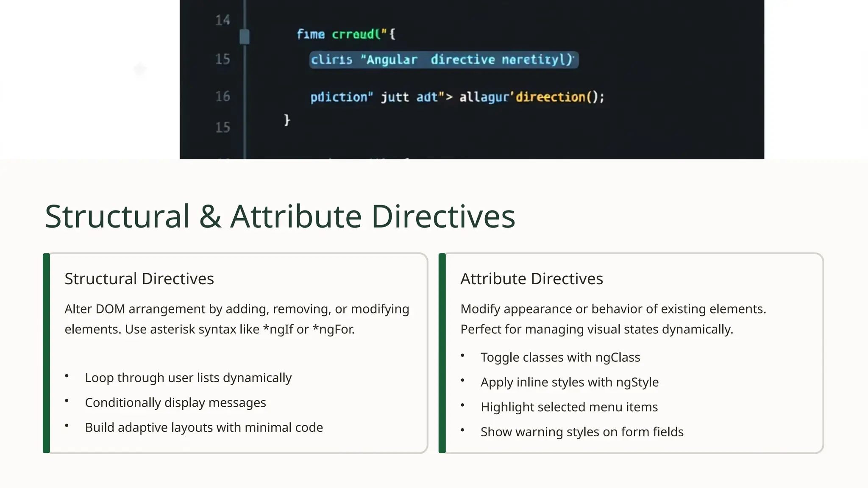Screen dimensions: 868x488
Task: Click the code editor image thumbnail
Action: (x=472, y=80)
